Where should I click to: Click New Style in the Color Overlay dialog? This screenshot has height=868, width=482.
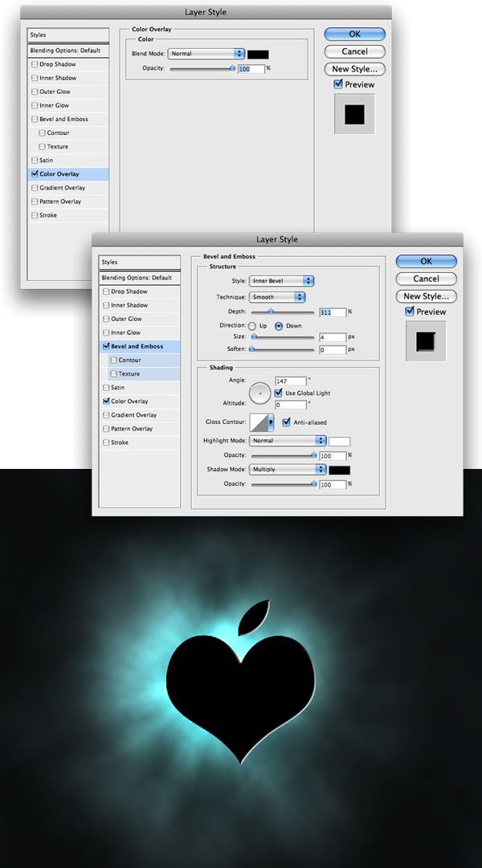354,69
